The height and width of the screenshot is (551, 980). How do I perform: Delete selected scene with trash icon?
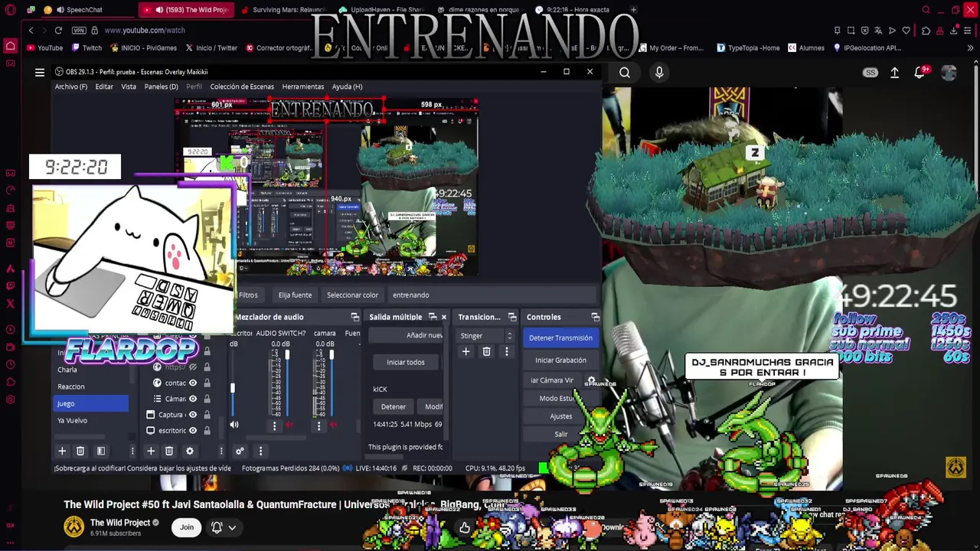click(80, 452)
